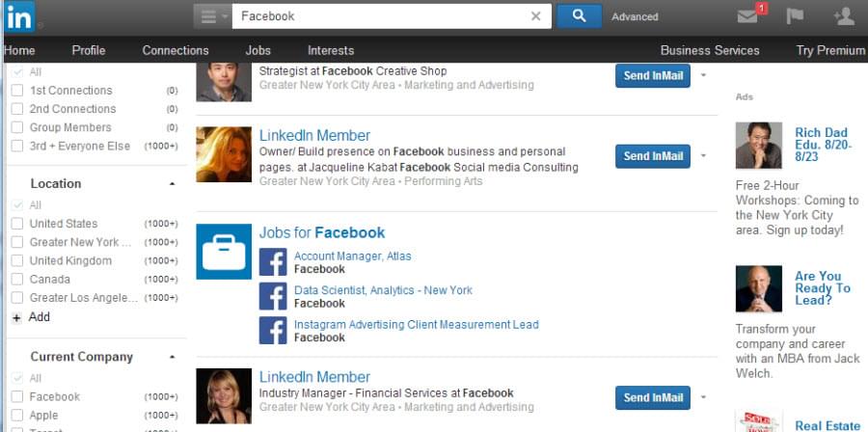Click the add connections person icon

(x=843, y=16)
